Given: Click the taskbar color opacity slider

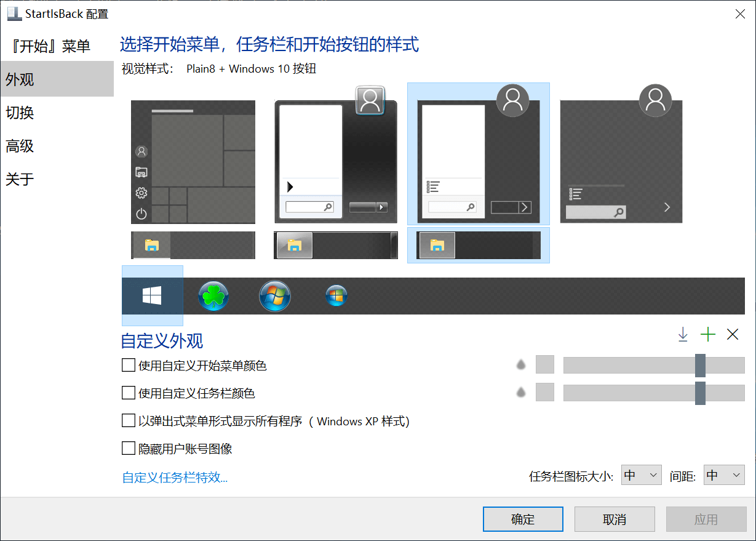Looking at the screenshot, I should (653, 393).
